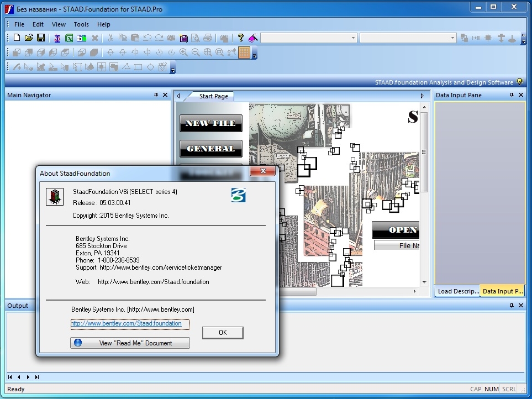The width and height of the screenshot is (532, 399).
Task: Click the zoom window magnifier icon
Action: 219,53
